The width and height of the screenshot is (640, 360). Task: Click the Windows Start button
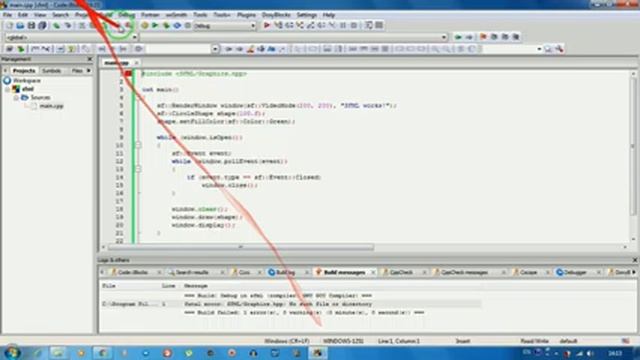(x=11, y=353)
